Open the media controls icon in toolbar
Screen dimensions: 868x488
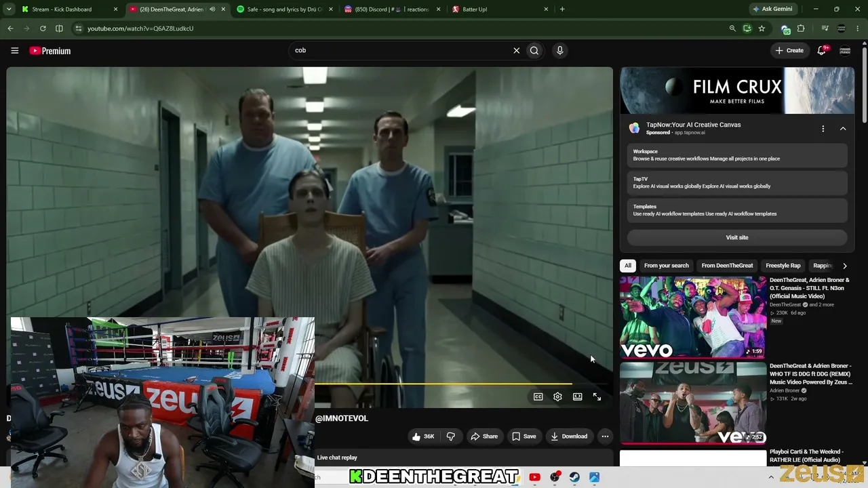pyautogui.click(x=825, y=28)
